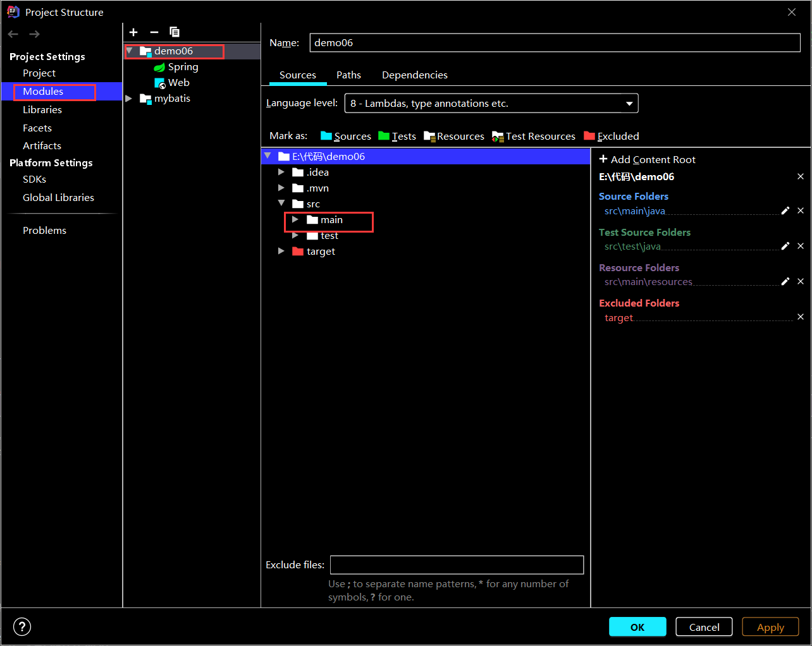
Task: Expand the main folder
Action: tap(295, 219)
